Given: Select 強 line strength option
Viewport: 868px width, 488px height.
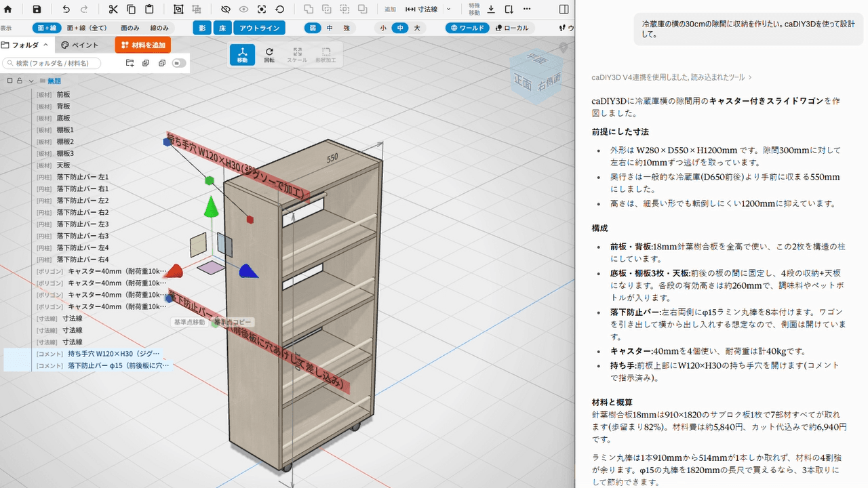Looking at the screenshot, I should [x=346, y=28].
